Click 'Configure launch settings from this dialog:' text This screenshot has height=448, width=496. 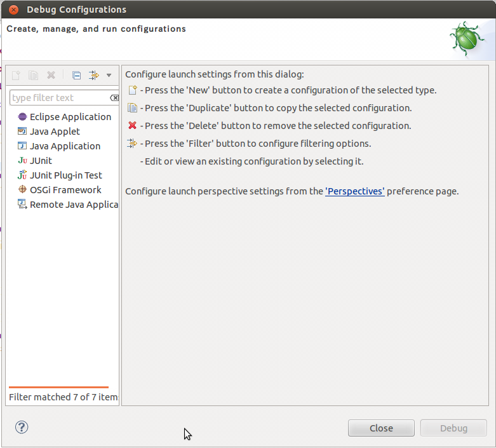click(x=215, y=74)
